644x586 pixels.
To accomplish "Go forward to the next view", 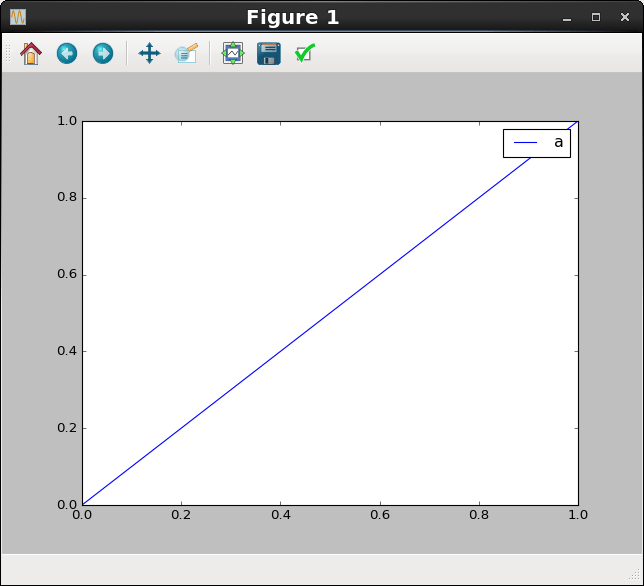I will (103, 53).
